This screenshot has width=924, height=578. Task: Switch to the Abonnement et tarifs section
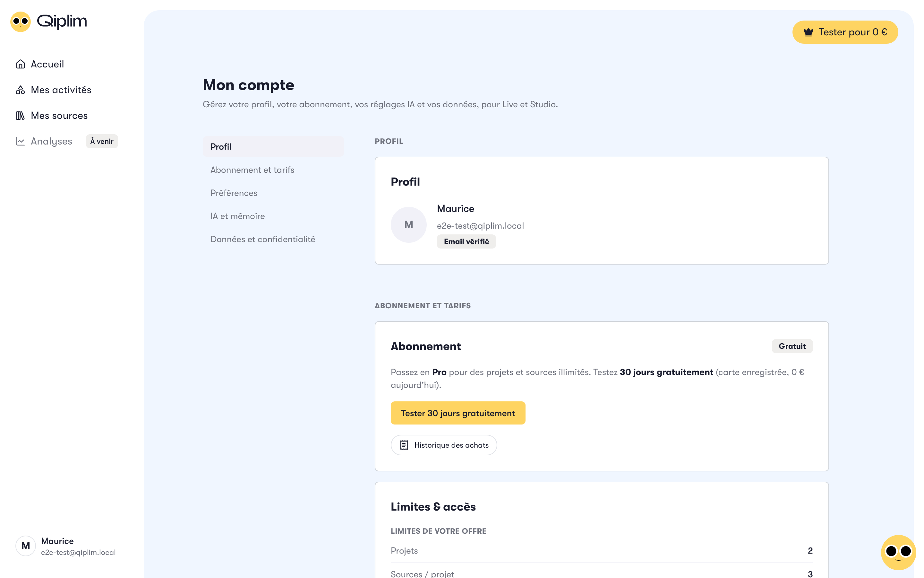pos(273,170)
